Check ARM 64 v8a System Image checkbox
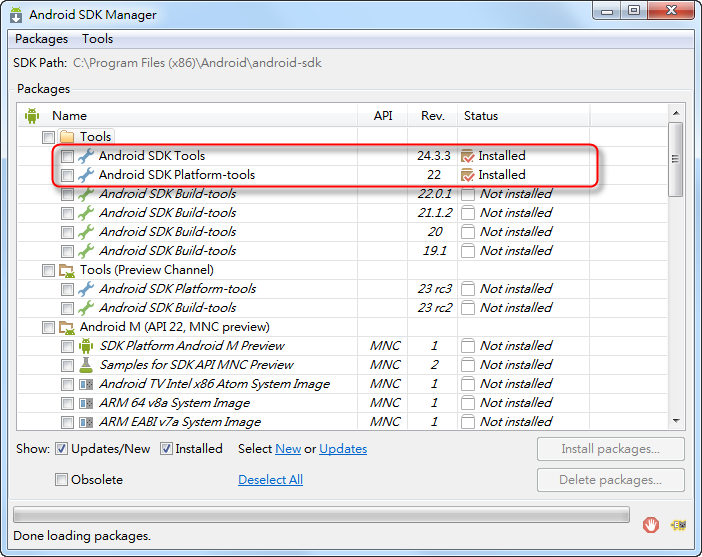The width and height of the screenshot is (702, 557). 67,403
